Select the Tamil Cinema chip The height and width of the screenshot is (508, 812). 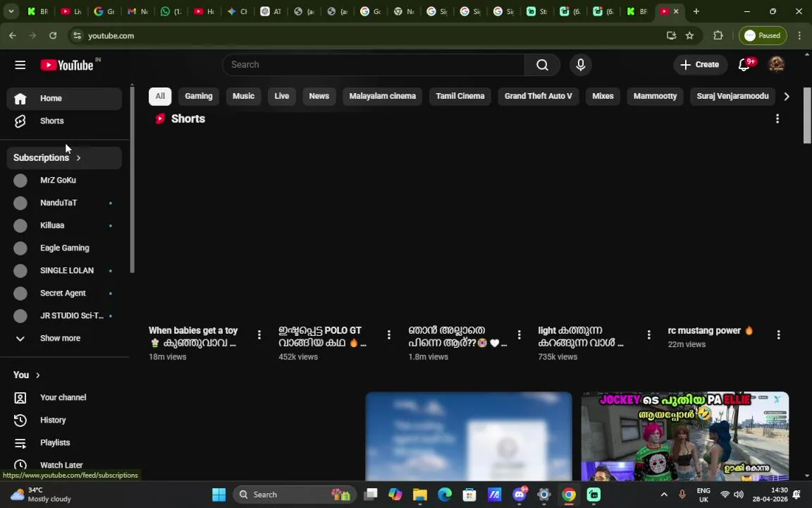coord(460,96)
